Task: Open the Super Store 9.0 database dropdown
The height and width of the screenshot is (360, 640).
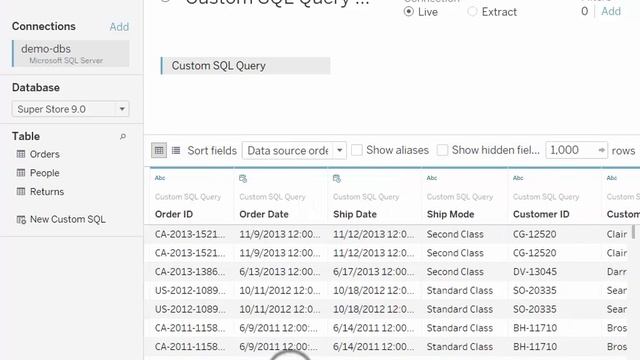Action: 70,109
